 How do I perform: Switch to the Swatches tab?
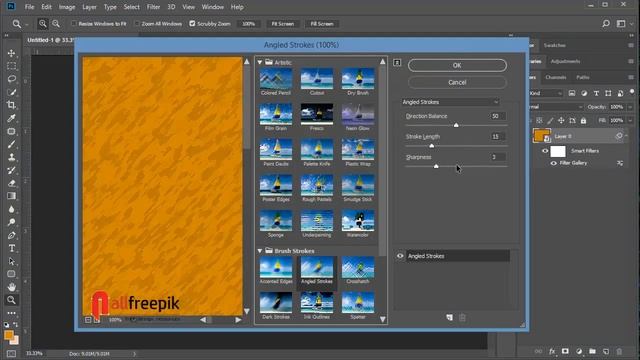tap(555, 45)
